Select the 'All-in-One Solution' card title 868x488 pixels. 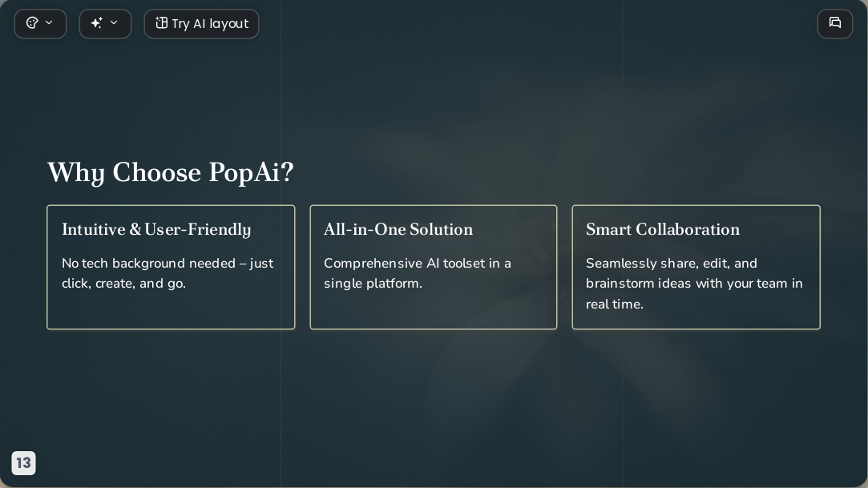(398, 230)
